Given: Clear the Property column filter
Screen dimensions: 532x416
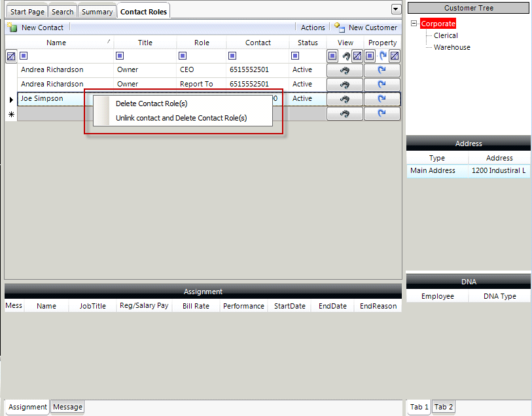Looking at the screenshot, I should point(394,56).
